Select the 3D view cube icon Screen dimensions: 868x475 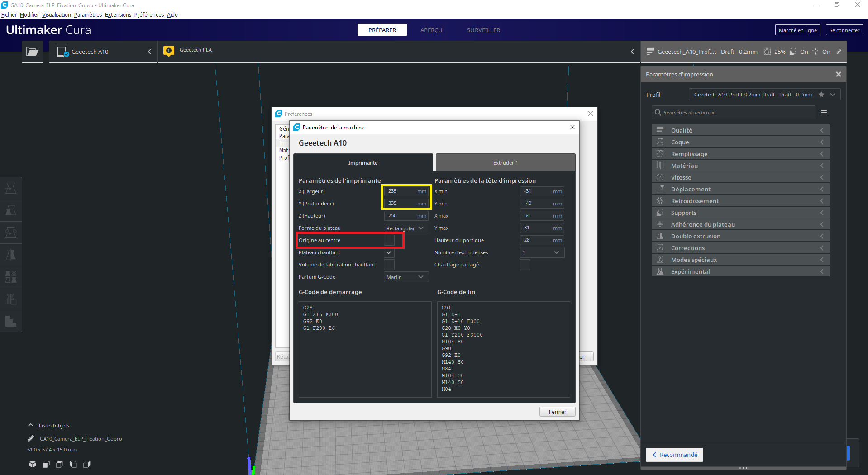33,464
